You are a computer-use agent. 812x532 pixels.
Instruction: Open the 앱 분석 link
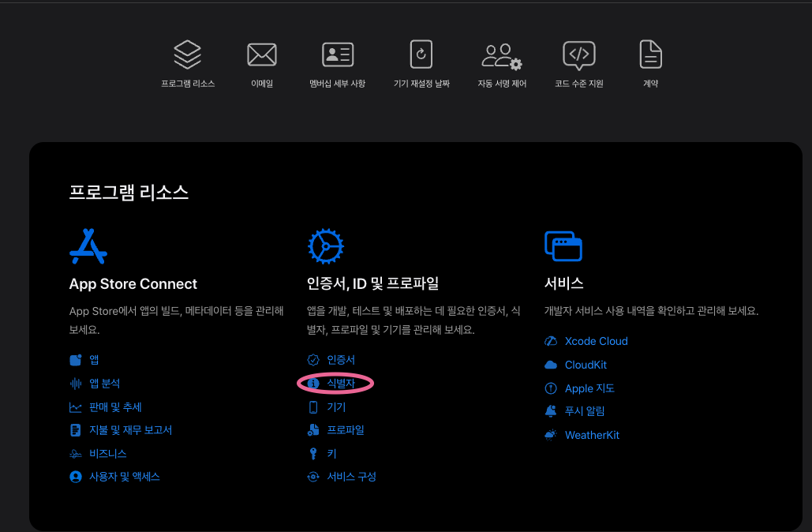pyautogui.click(x=105, y=384)
